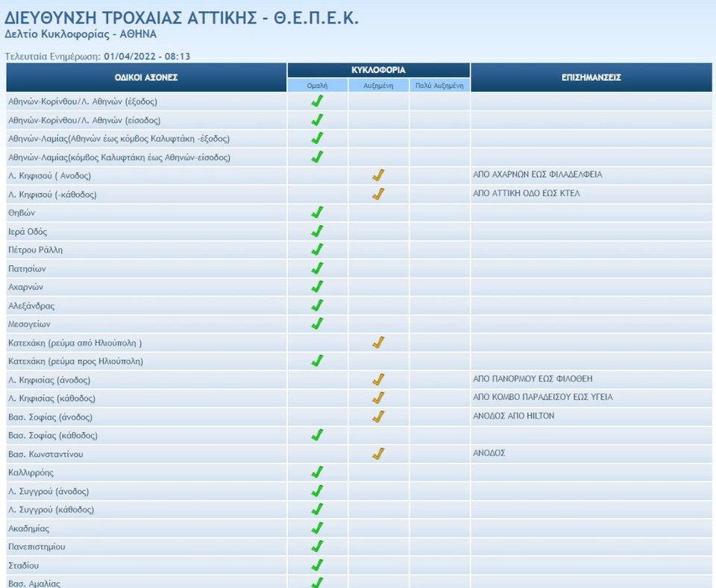
Task: Click green checkmark in Ακαδημίας row
Action: tap(318, 528)
